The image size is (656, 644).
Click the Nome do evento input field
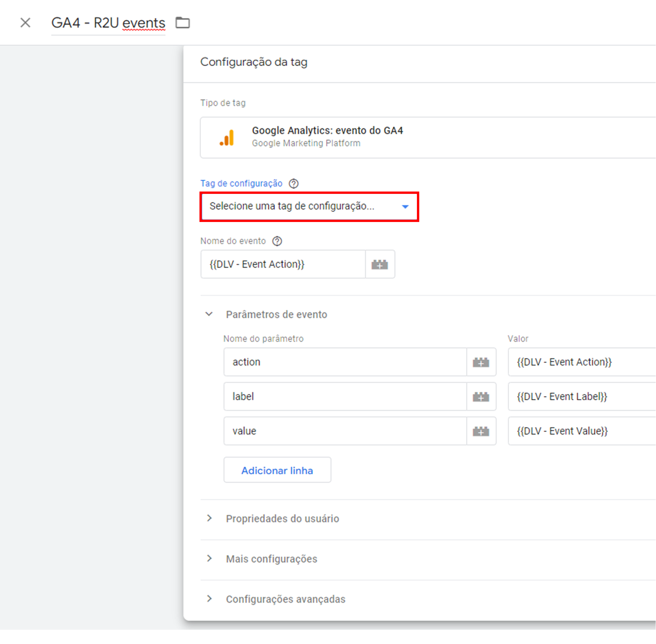[283, 264]
